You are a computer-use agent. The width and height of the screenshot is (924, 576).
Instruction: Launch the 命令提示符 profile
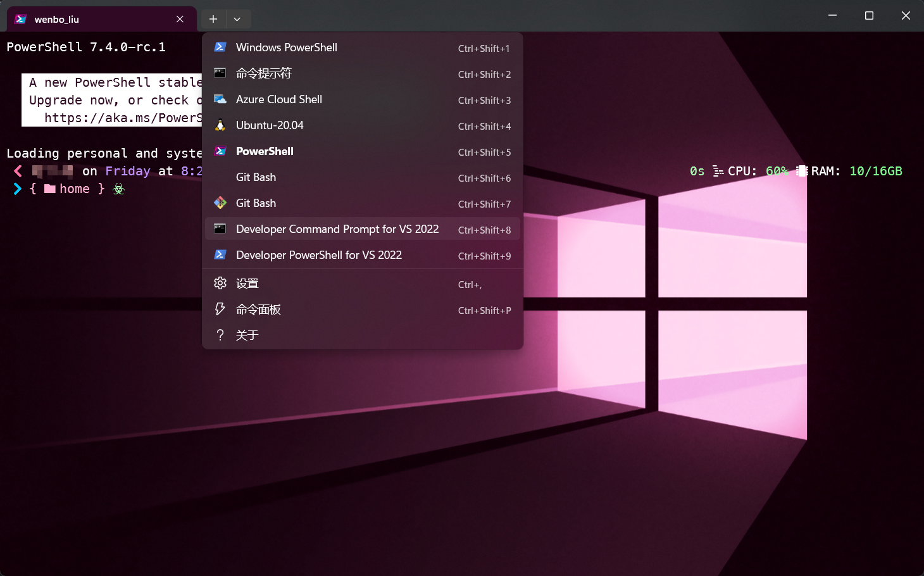[363, 73]
